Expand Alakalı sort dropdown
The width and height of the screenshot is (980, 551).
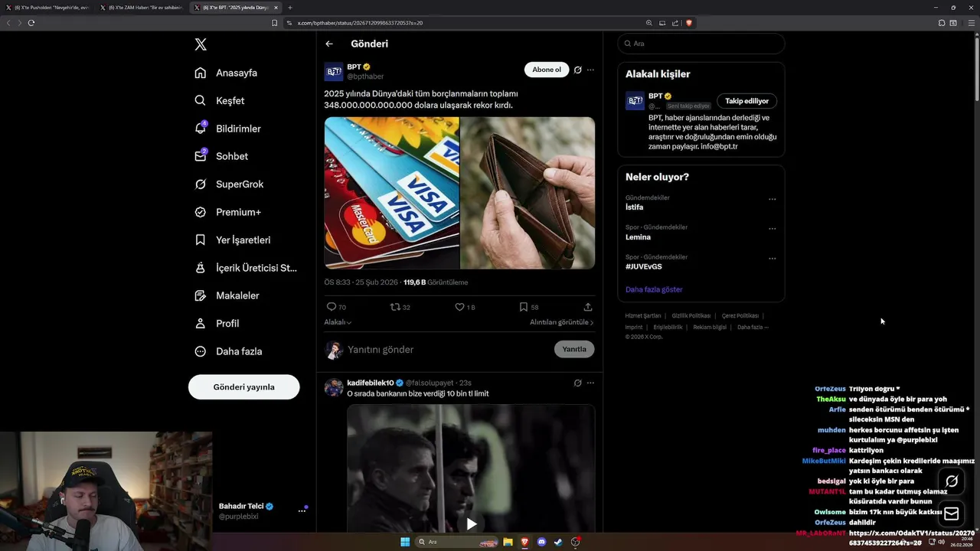(x=338, y=322)
